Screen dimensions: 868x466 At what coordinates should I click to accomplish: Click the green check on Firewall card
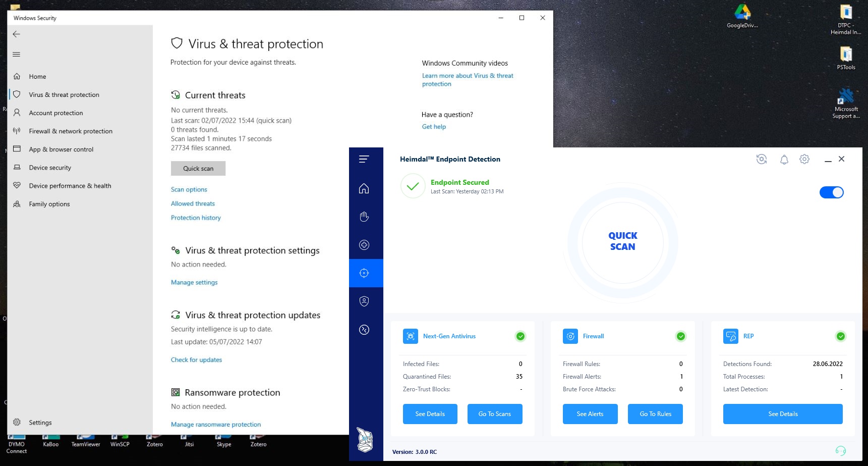click(x=680, y=336)
